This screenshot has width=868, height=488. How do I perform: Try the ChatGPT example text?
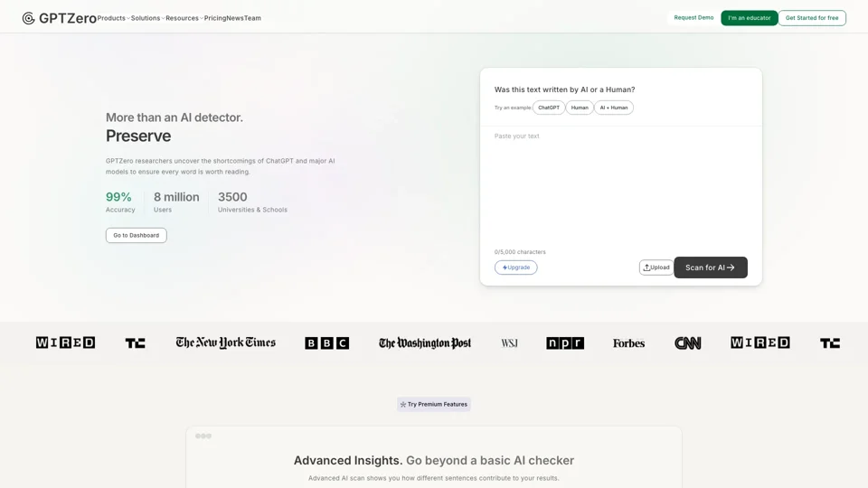[x=549, y=108]
